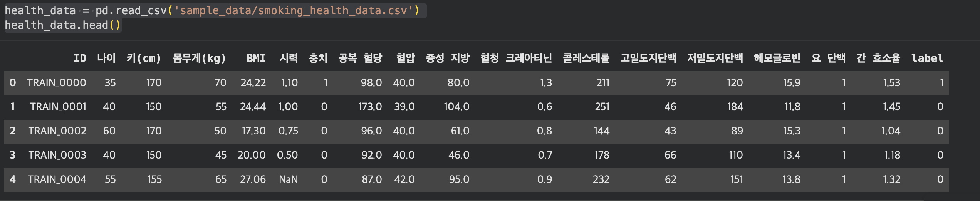980x201 pixels.
Task: Click the 혈청 크레아티닌 column header
Action: 516,58
